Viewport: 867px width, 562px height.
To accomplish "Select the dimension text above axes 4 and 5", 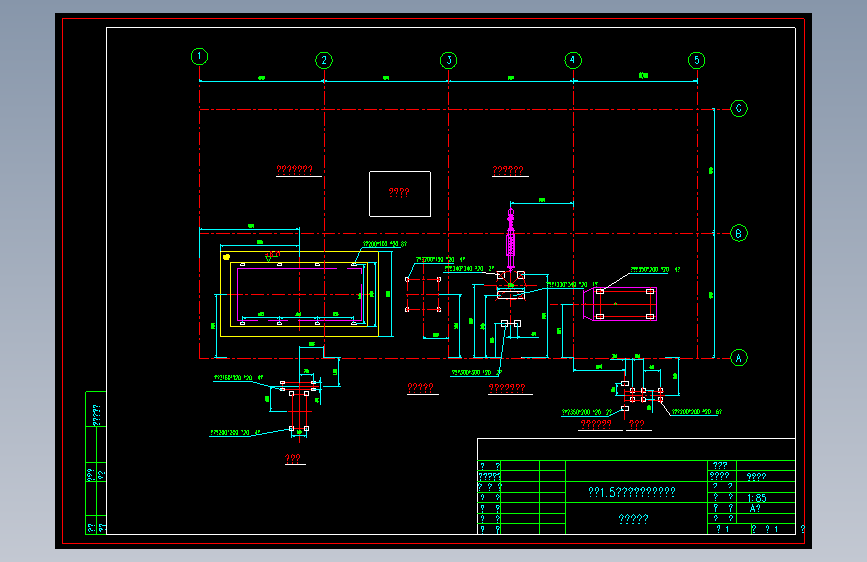I will [643, 75].
